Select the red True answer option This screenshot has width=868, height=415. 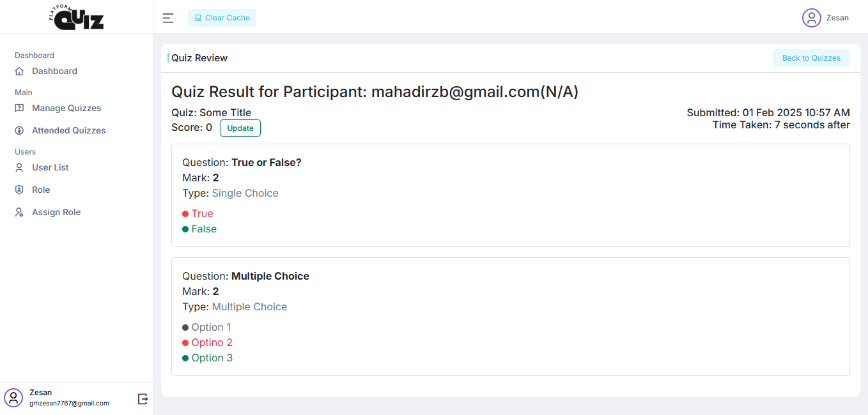point(202,214)
